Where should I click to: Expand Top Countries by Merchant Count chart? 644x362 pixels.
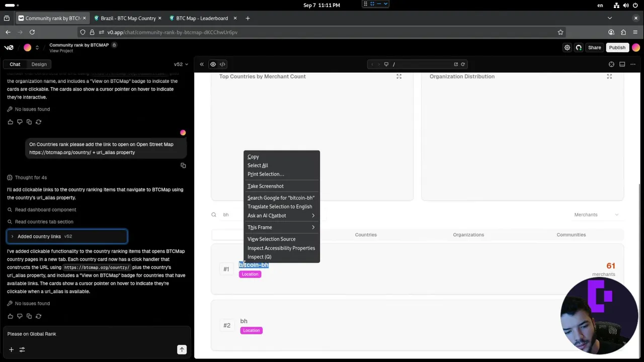click(399, 76)
